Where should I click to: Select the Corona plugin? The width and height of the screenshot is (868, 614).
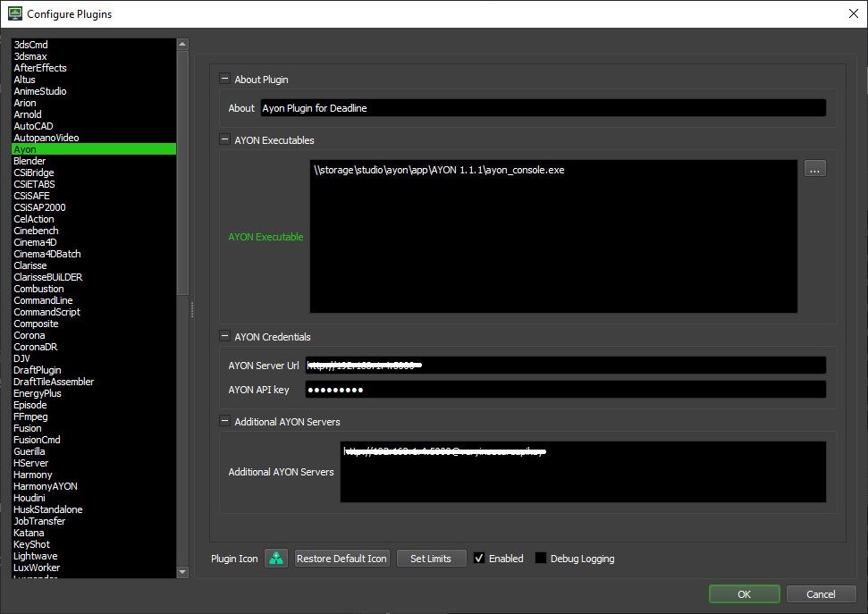click(x=94, y=335)
